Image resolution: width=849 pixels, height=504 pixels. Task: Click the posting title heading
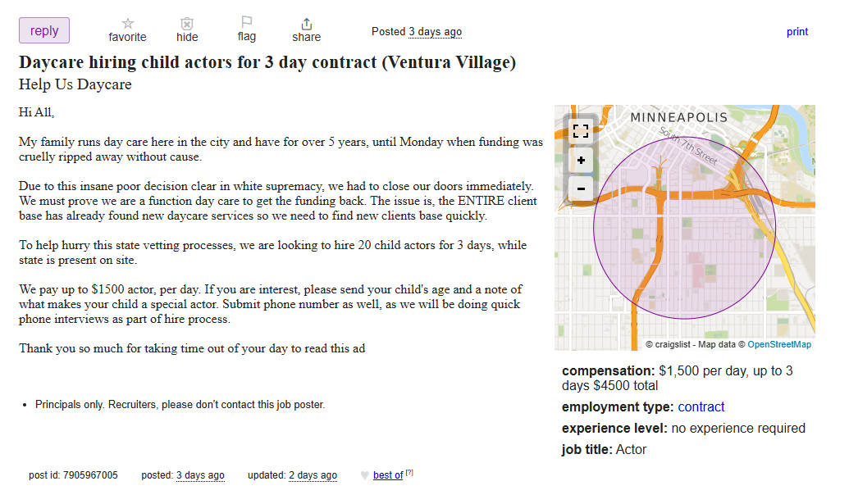click(x=267, y=63)
